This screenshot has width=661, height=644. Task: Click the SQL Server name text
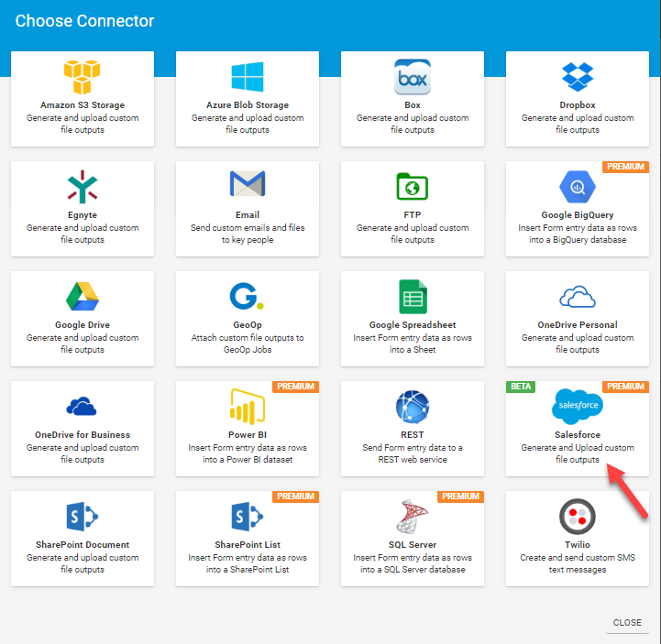click(413, 544)
